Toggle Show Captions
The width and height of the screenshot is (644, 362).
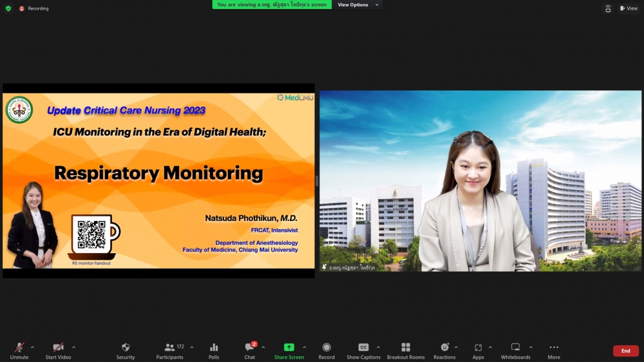(x=363, y=348)
